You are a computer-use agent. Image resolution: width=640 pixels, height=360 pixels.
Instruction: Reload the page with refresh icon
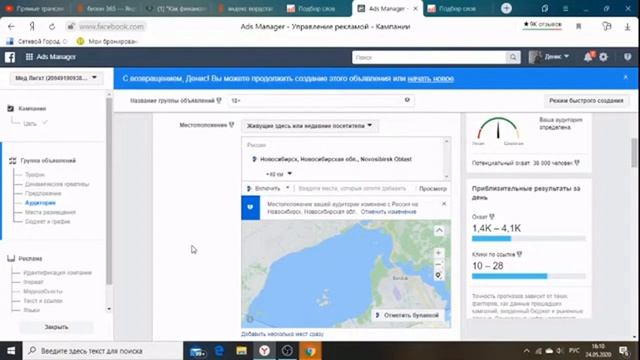click(x=52, y=27)
